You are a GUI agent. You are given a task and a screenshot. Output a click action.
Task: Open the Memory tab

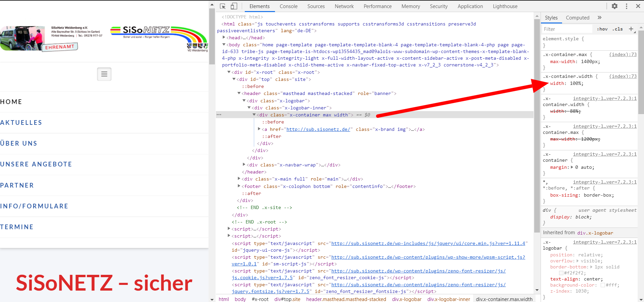(x=411, y=6)
